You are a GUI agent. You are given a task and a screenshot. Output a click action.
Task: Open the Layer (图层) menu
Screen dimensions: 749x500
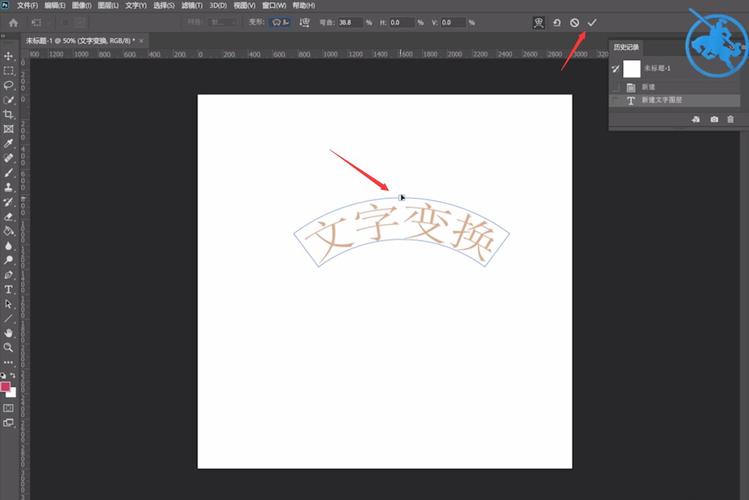coord(108,5)
